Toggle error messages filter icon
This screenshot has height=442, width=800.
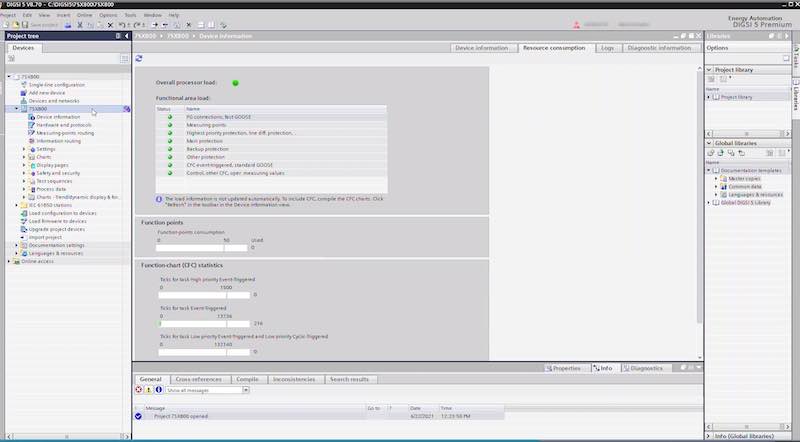(x=138, y=390)
